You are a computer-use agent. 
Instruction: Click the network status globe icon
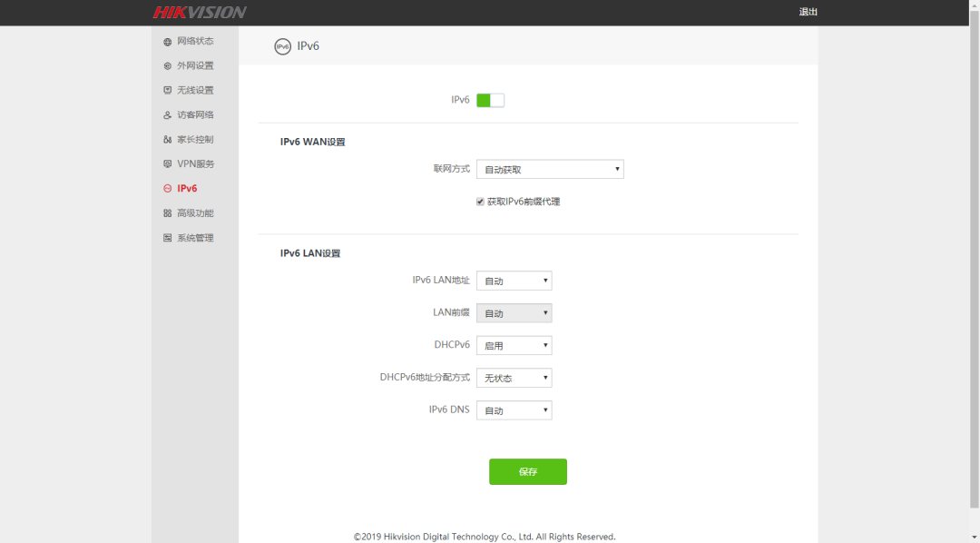[x=167, y=42]
